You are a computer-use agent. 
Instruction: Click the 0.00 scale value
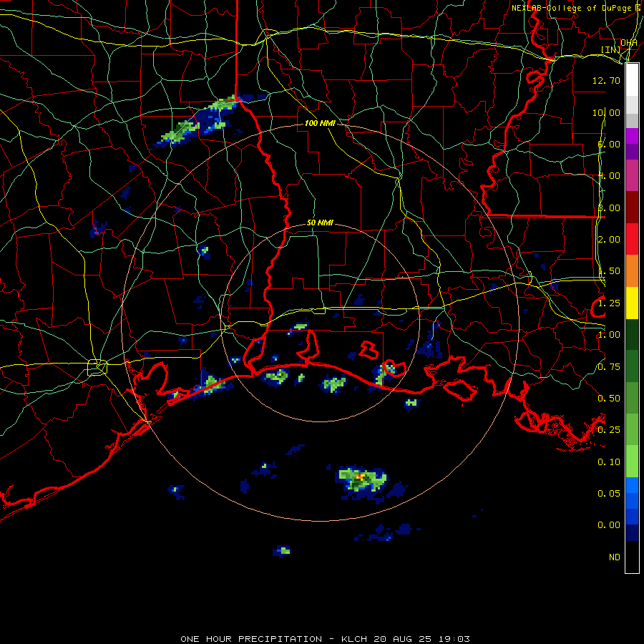[x=609, y=525]
